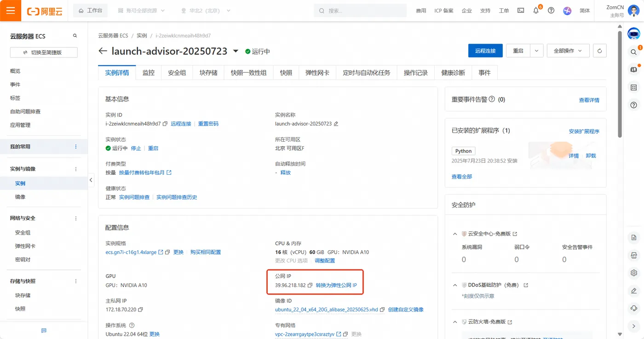Open the right rail documentation book icon
The height and width of the screenshot is (339, 644).
634,70
